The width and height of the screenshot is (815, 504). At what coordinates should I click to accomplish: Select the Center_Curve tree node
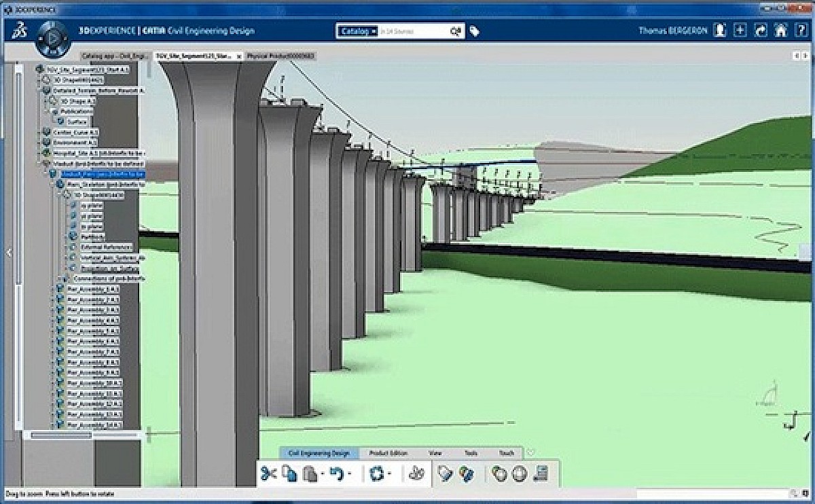(x=76, y=132)
